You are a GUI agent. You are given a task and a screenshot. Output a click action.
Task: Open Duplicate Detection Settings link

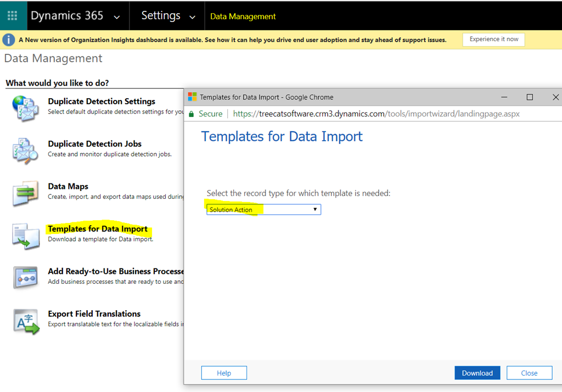tap(102, 102)
